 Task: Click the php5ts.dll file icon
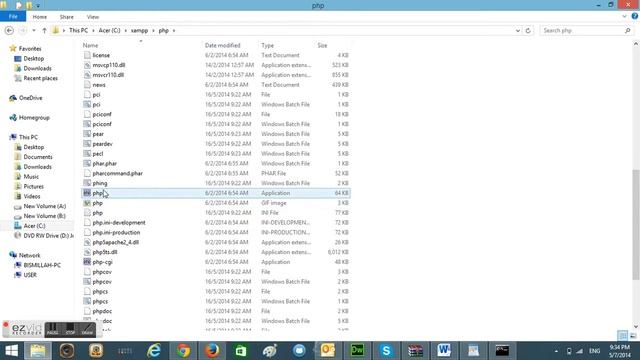pos(87,252)
